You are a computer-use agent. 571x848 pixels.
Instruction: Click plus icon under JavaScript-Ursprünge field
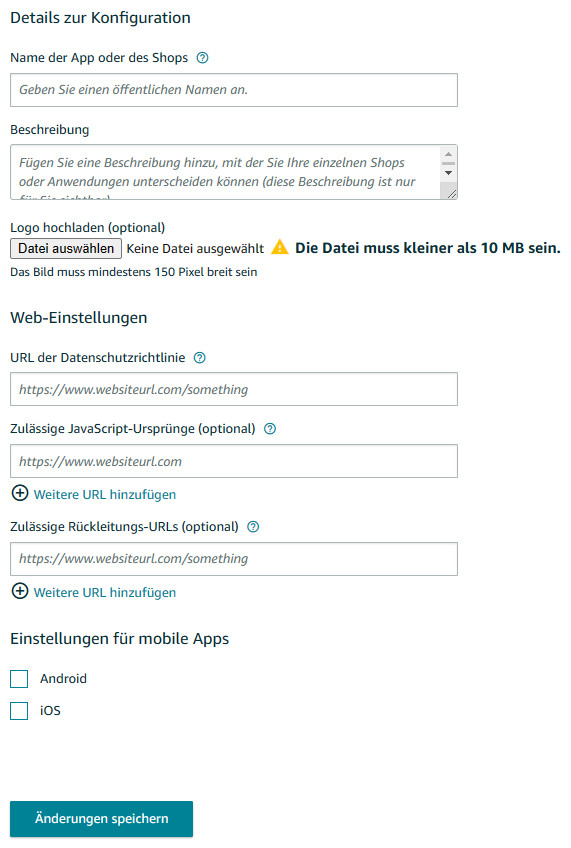(x=20, y=493)
